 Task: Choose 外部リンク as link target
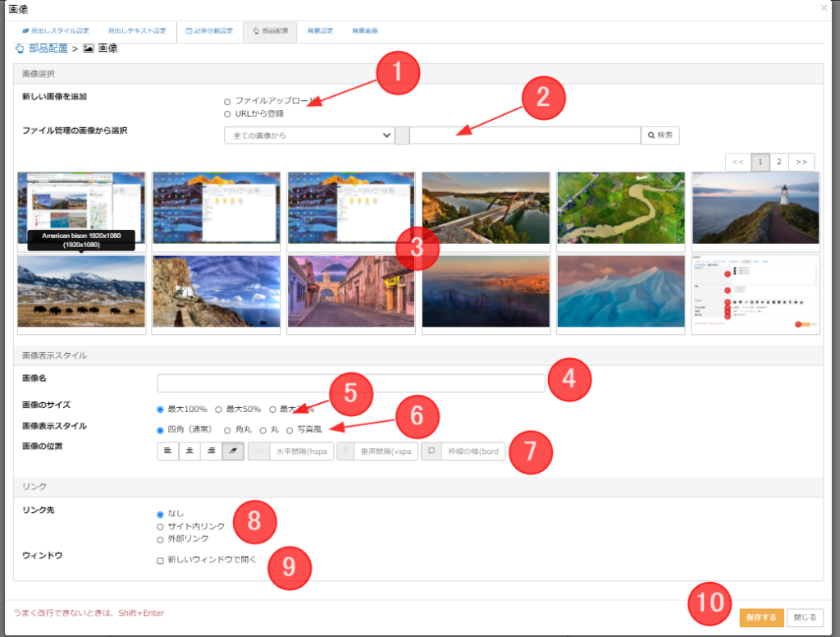(x=161, y=539)
